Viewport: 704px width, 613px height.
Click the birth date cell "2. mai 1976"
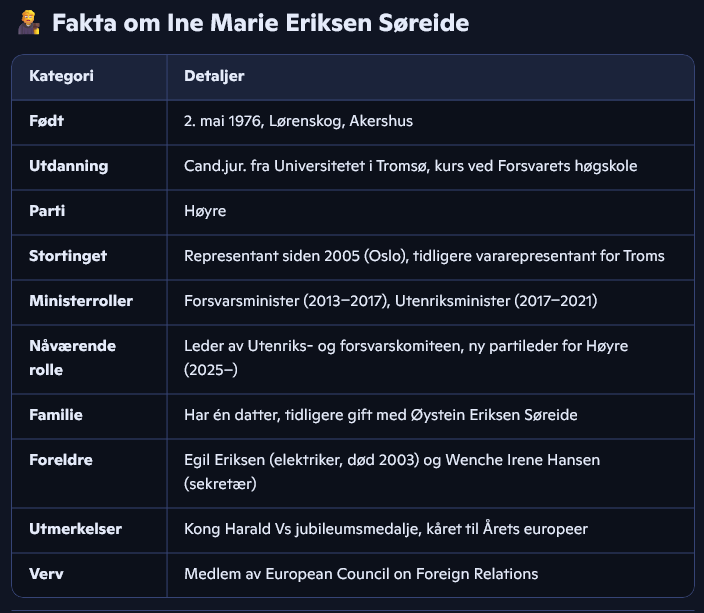(298, 121)
